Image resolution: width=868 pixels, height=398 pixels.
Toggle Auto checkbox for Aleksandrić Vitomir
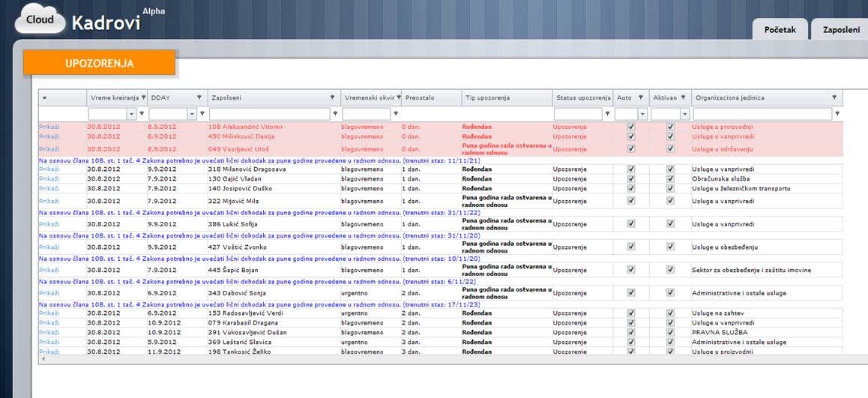[631, 127]
